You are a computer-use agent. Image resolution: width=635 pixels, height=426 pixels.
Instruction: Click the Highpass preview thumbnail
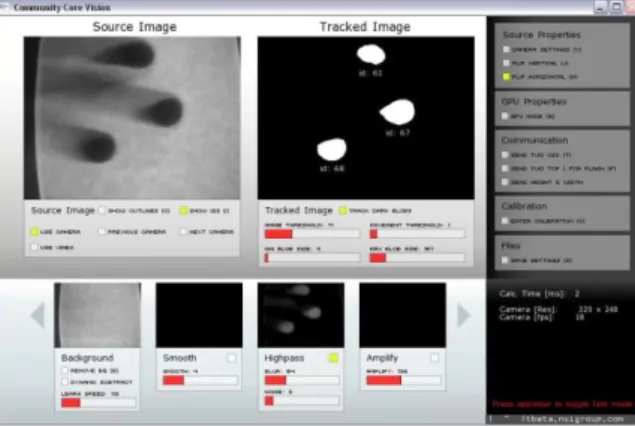[301, 315]
